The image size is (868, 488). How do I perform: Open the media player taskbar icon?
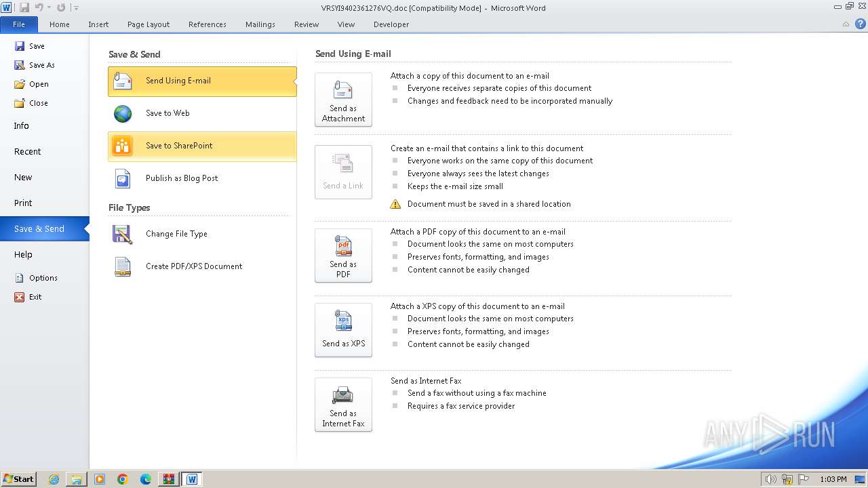click(x=100, y=479)
